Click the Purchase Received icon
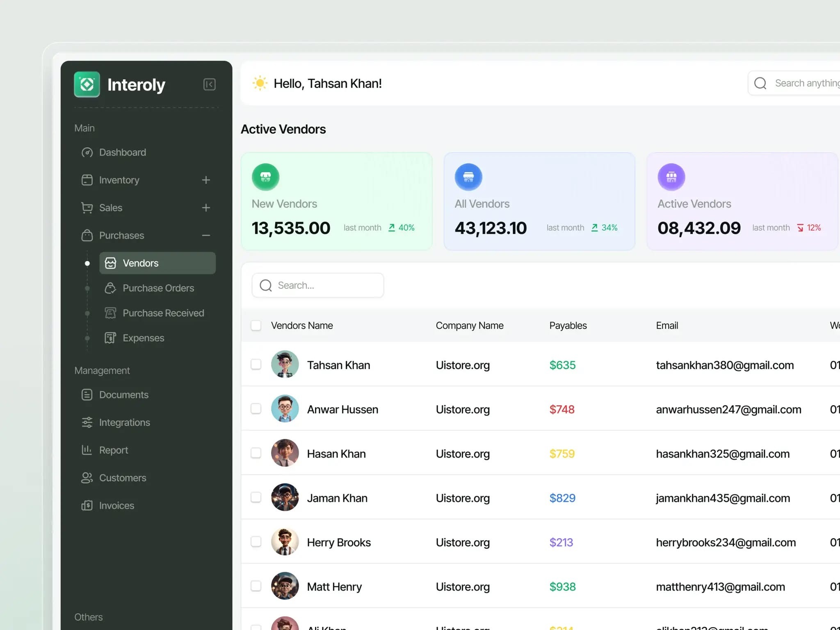 (x=110, y=313)
